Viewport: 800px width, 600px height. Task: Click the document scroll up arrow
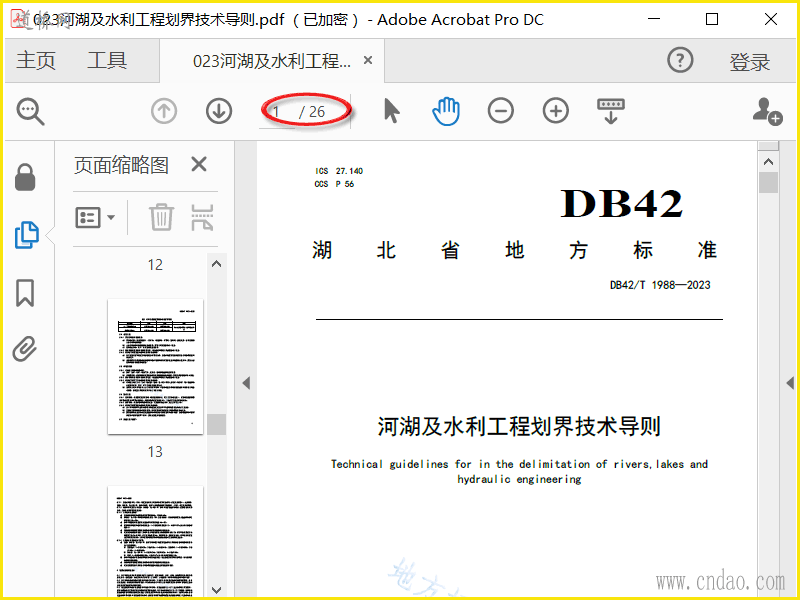[768, 162]
